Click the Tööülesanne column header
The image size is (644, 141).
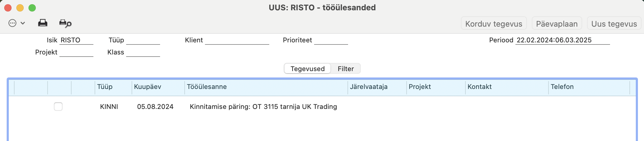[266, 87]
